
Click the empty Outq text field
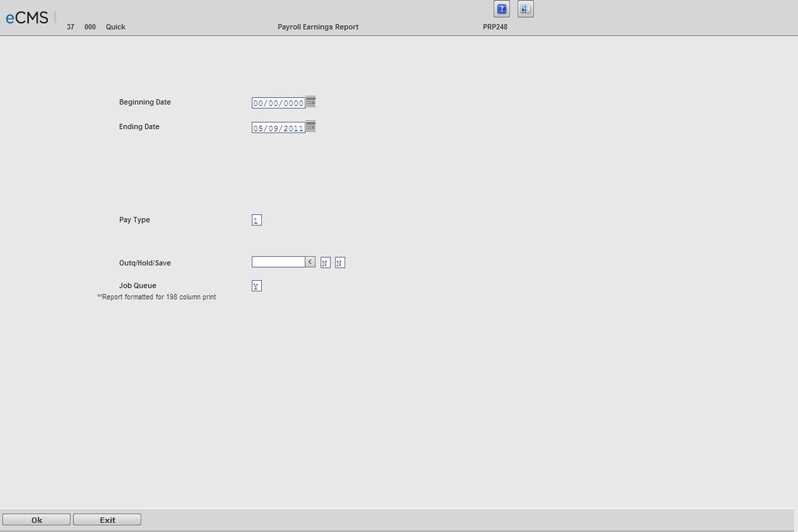(278, 262)
